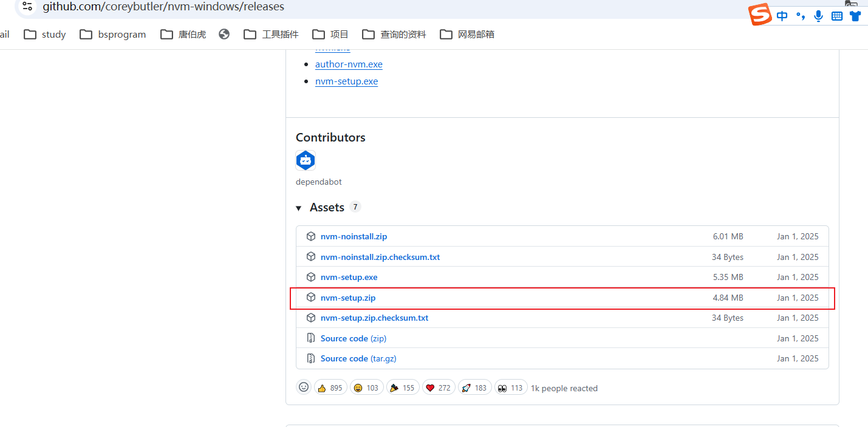Click the globe bookmark icon

coord(224,35)
